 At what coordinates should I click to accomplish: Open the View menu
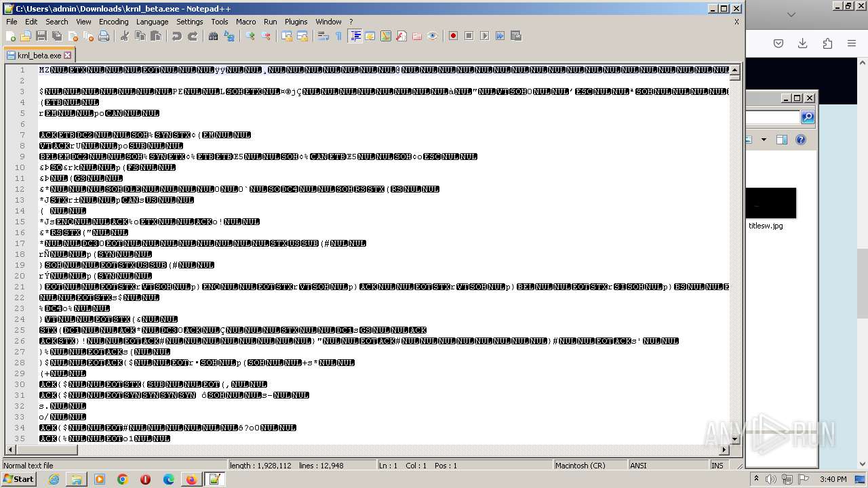[83, 22]
